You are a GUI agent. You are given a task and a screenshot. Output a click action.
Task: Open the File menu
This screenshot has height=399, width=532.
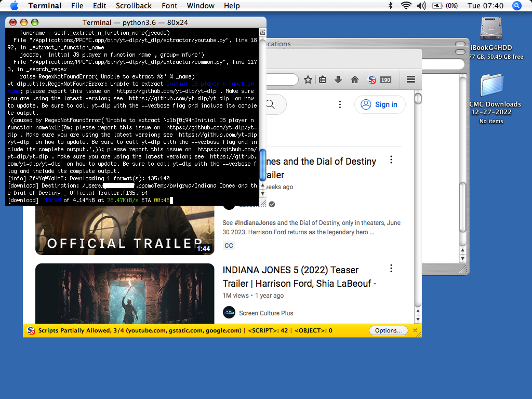[x=77, y=6]
